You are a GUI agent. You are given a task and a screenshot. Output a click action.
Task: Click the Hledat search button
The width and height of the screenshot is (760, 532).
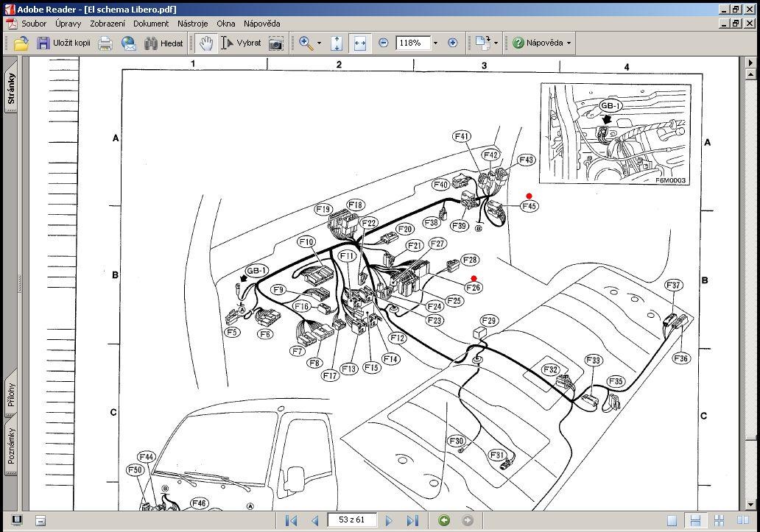(164, 43)
